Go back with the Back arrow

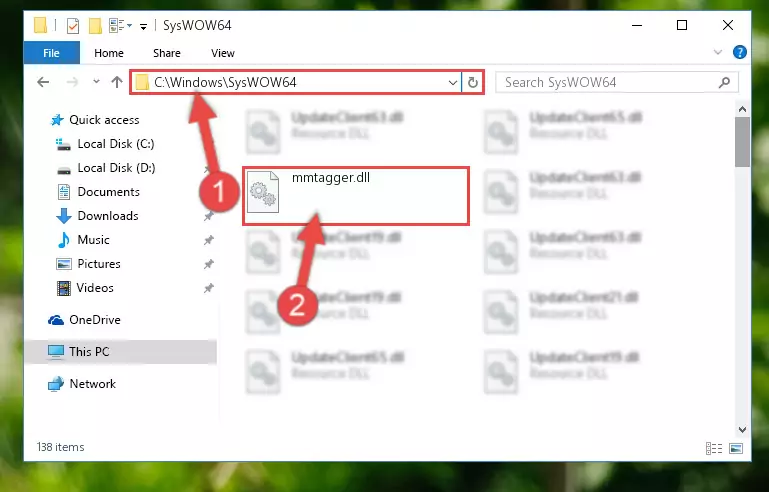coord(44,82)
